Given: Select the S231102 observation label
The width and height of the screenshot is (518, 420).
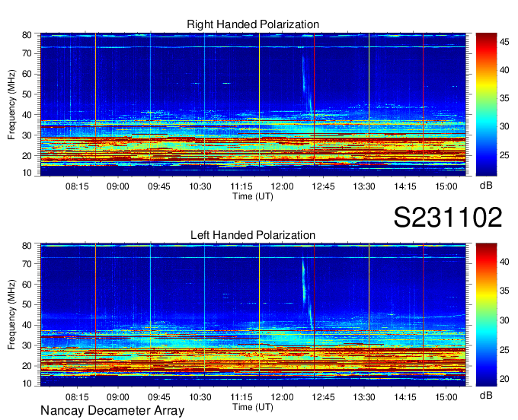Looking at the screenshot, I should point(448,217).
